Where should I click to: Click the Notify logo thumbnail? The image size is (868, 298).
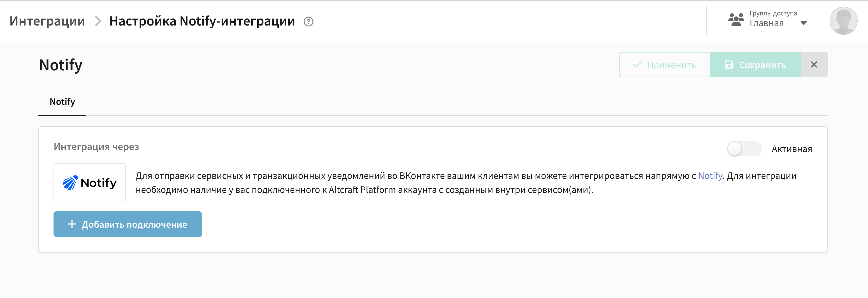(x=90, y=183)
